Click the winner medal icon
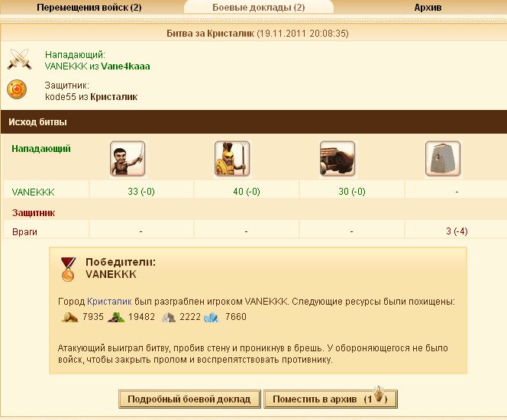This screenshot has width=507, height=420. [68, 270]
